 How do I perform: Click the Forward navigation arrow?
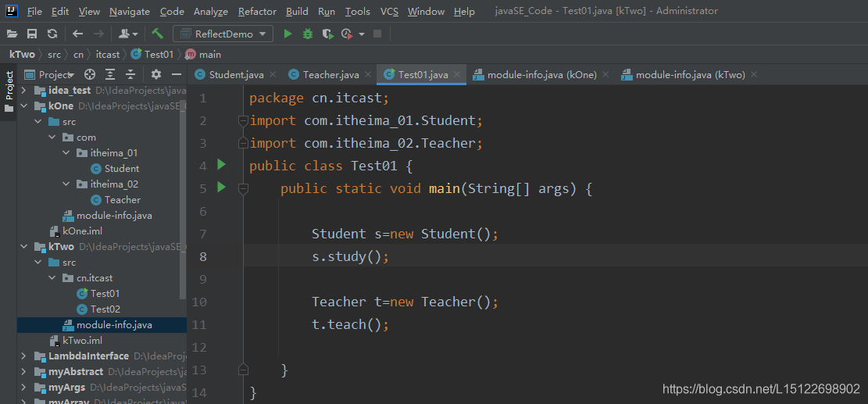coord(98,34)
